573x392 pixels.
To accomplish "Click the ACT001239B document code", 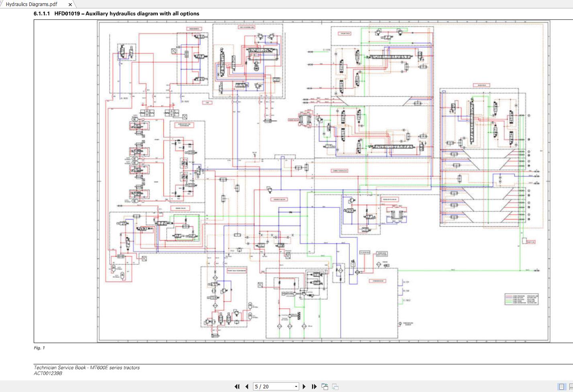I will [48, 373].
